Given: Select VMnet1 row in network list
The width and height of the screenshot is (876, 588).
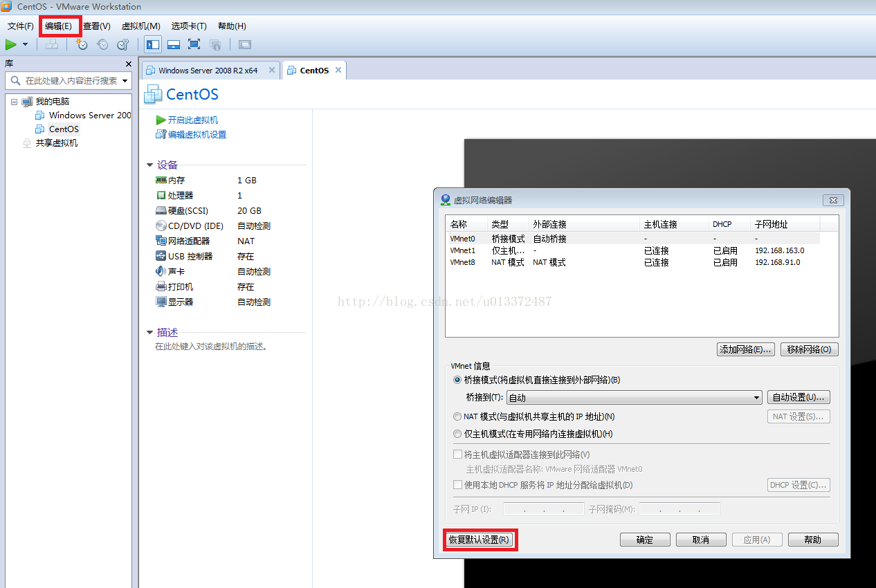Looking at the screenshot, I should [x=634, y=250].
